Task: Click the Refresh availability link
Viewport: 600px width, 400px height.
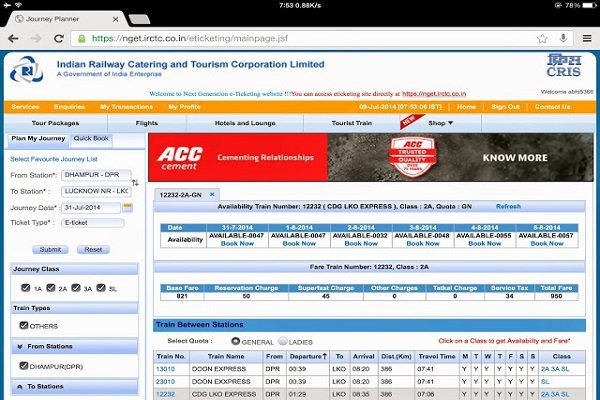Action: [508, 206]
